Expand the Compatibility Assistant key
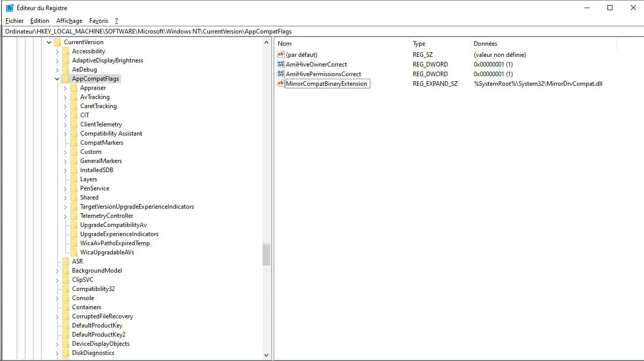This screenshot has height=361, width=644. tap(66, 134)
